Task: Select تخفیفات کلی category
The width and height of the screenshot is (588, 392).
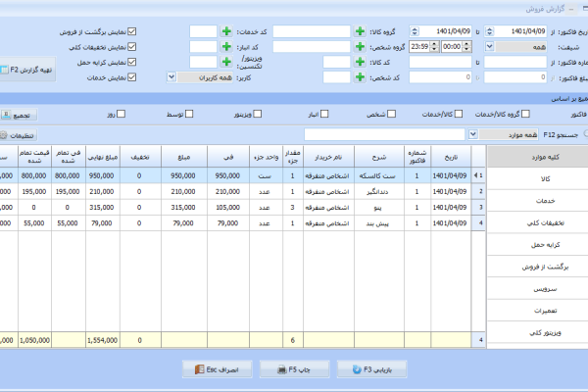Action: tap(538, 222)
